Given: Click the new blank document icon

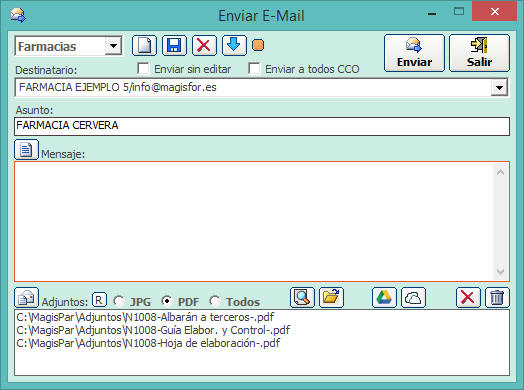Looking at the screenshot, I should tap(144, 45).
